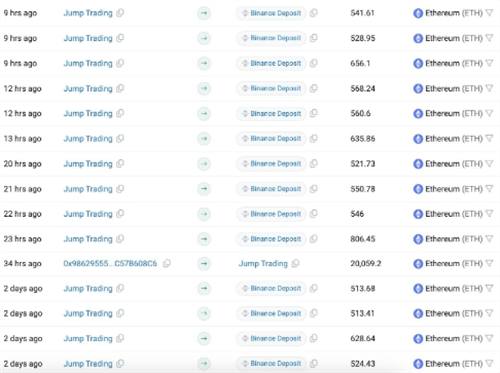Copy Jump Trading address in 541.61 row
The height and width of the screenshot is (373, 500).
coord(120,13)
